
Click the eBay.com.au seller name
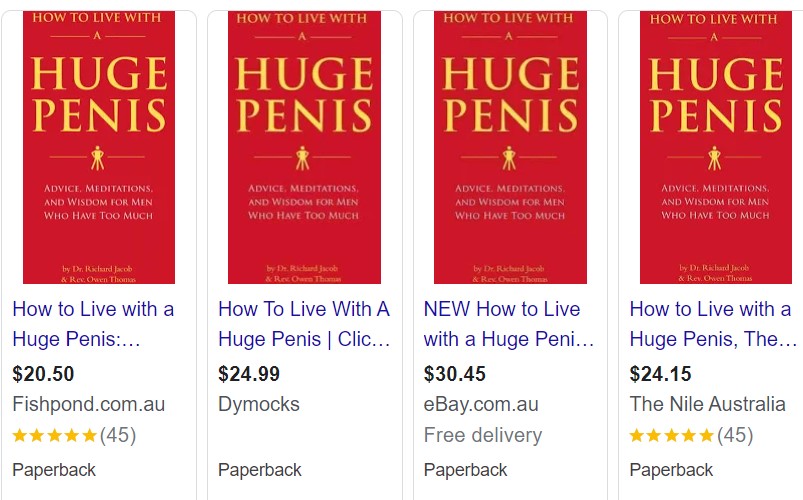481,404
